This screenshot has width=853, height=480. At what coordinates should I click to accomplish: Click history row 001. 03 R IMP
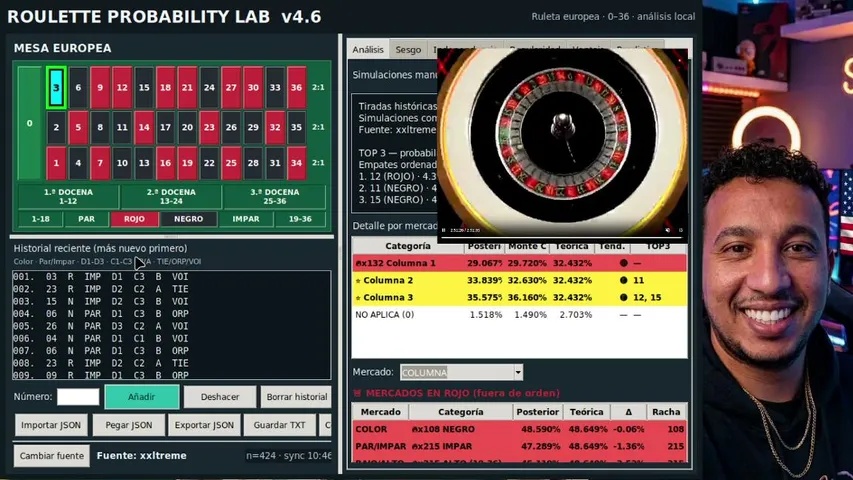click(171, 276)
